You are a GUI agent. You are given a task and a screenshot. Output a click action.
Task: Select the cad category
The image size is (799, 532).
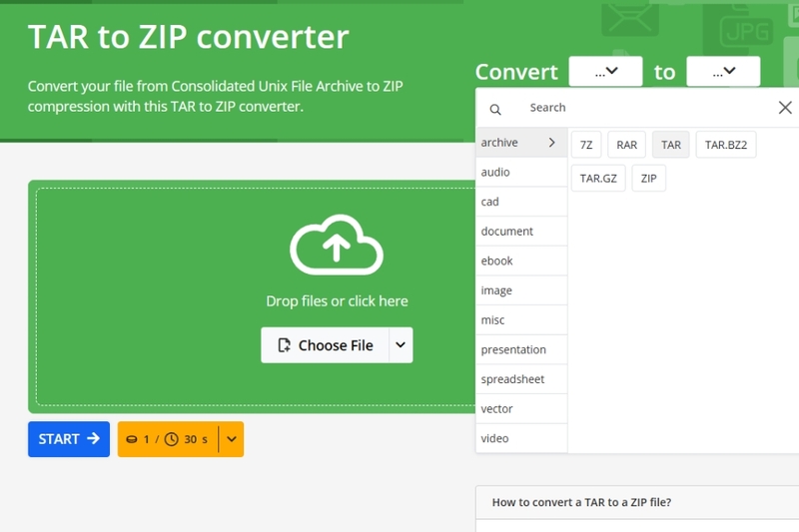521,202
